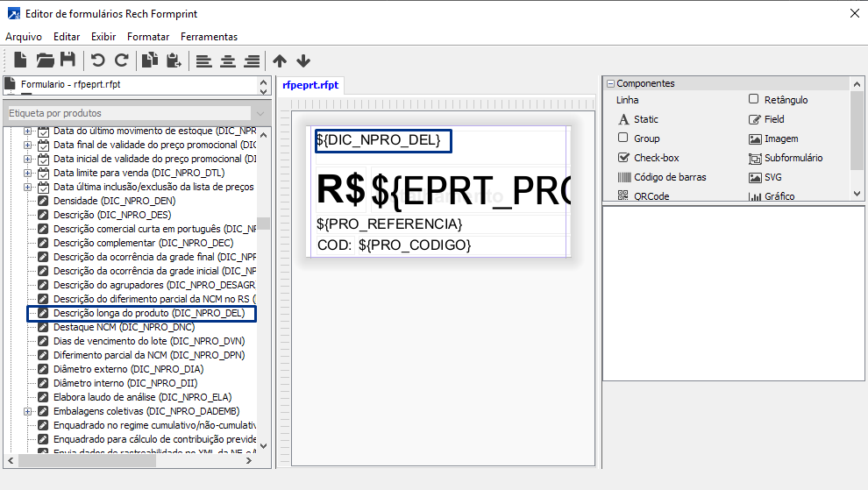This screenshot has height=490, width=868.
Task: Click the Paste clipboard icon
Action: (x=174, y=60)
